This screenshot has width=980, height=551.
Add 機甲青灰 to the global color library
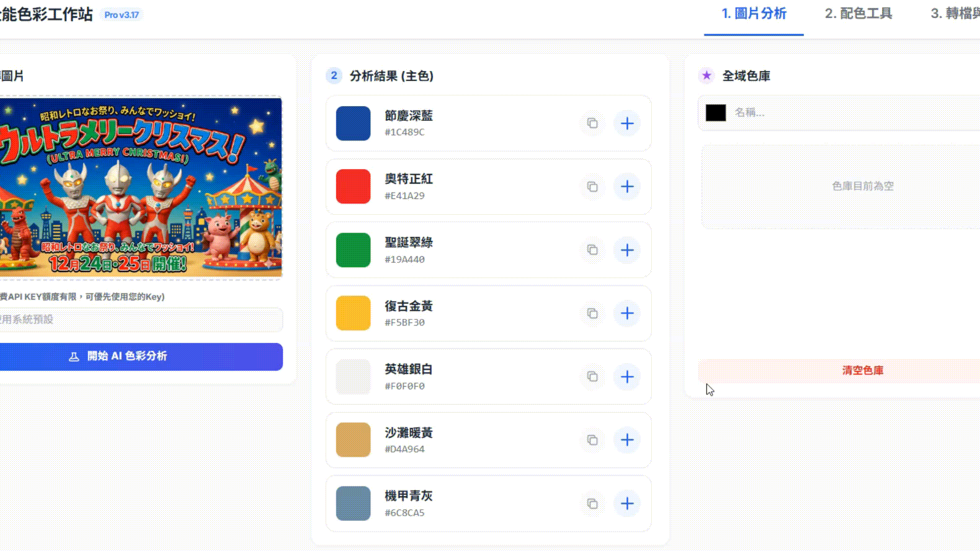point(627,504)
